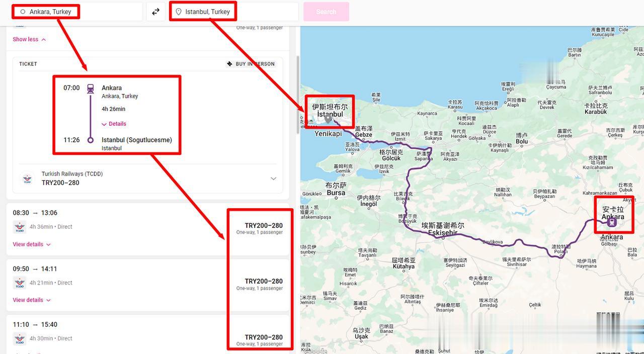
Task: Click the TCDD logo beside Turkish Railways
Action: [x=27, y=179]
